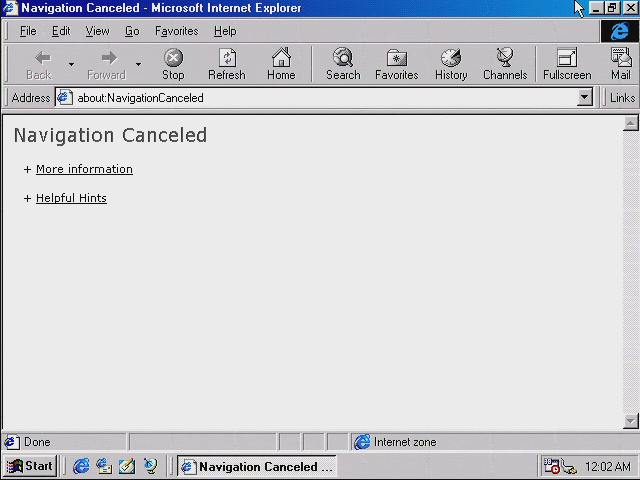Click the page icon in Address bar
This screenshot has width=640, height=480.
click(x=64, y=98)
